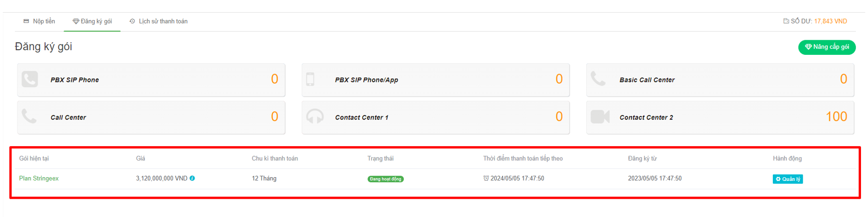Open the Lịch sử thanh toán tab
Image resolution: width=868 pixels, height=217 pixels.
click(159, 22)
